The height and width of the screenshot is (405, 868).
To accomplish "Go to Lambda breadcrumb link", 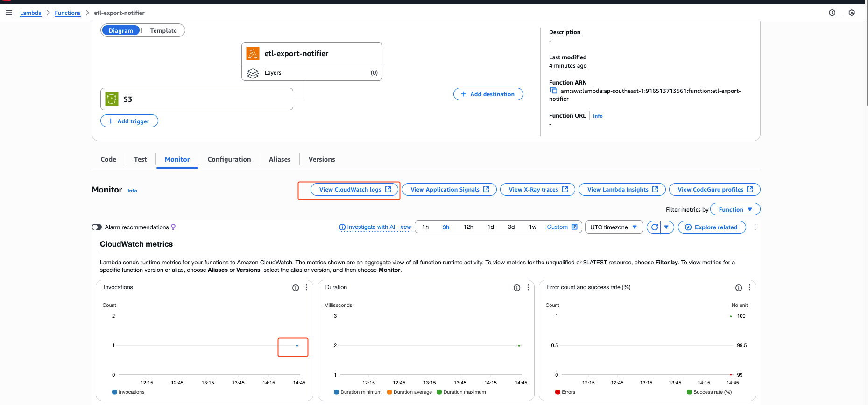I will tap(31, 13).
